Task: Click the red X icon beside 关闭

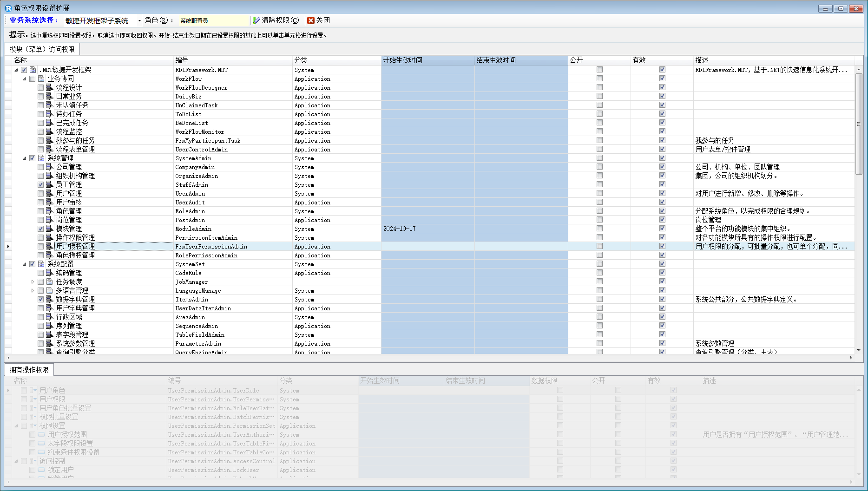Action: coord(311,20)
